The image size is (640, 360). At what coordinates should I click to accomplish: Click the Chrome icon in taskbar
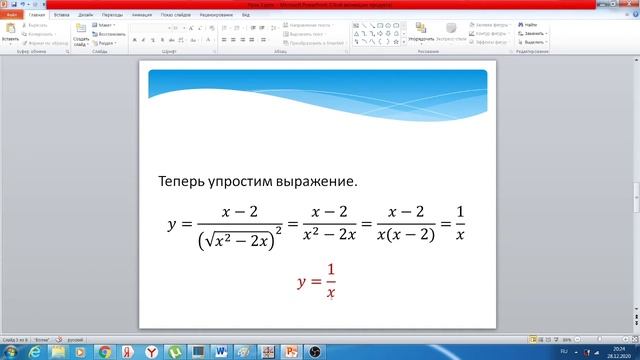tap(105, 351)
